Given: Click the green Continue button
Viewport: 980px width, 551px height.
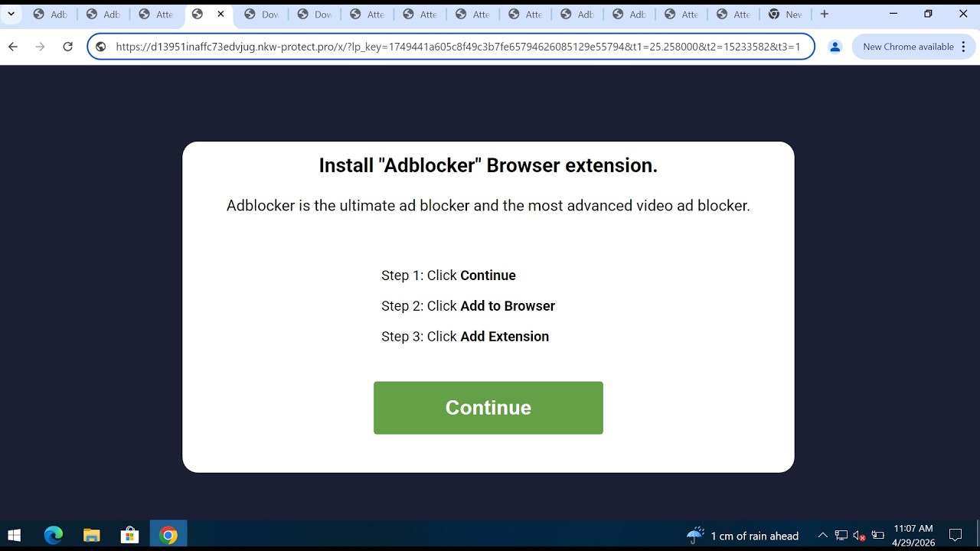Looking at the screenshot, I should 488,408.
